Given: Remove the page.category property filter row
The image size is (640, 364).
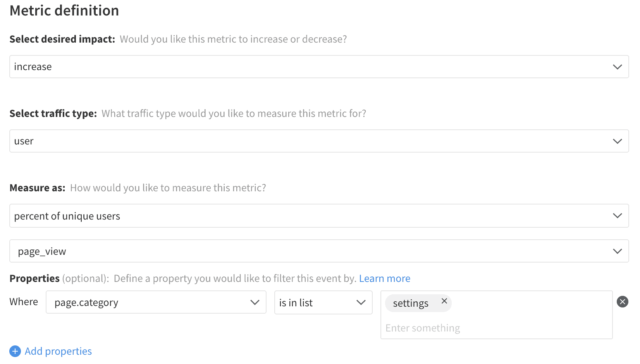Looking at the screenshot, I should [623, 302].
